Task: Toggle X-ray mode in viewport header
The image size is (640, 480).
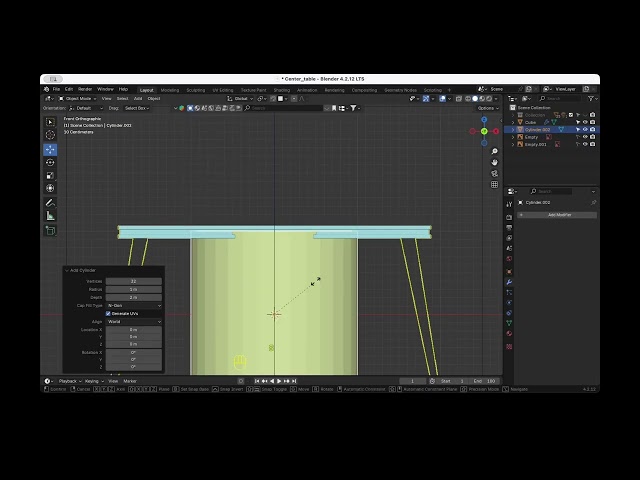Action: [x=459, y=99]
